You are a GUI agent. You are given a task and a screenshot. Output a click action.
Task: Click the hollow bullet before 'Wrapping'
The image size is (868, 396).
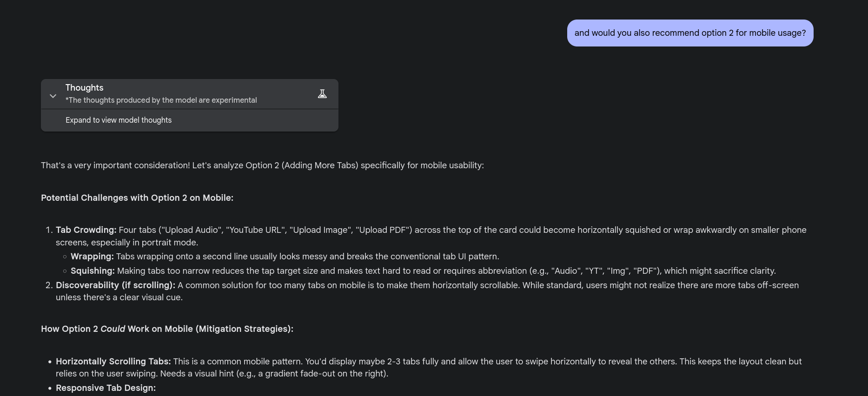point(65,257)
